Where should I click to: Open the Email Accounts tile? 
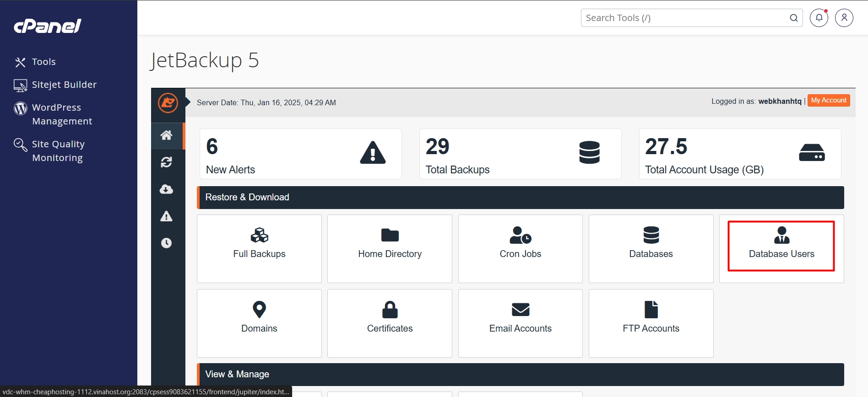coord(520,323)
